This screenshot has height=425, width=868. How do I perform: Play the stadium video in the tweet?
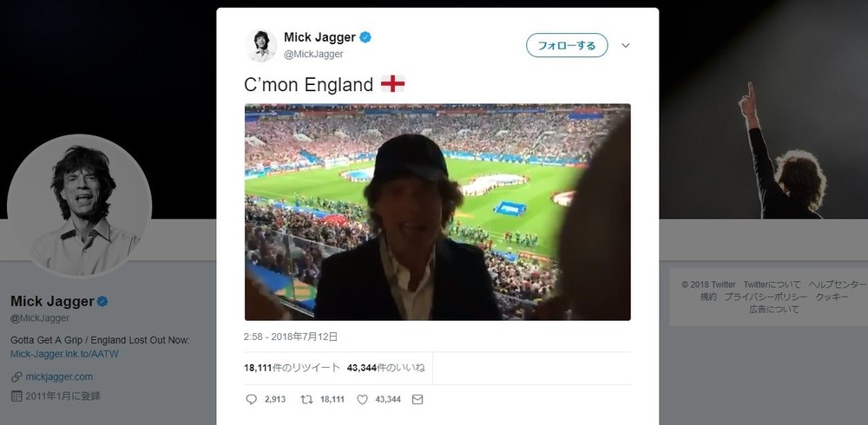[437, 212]
